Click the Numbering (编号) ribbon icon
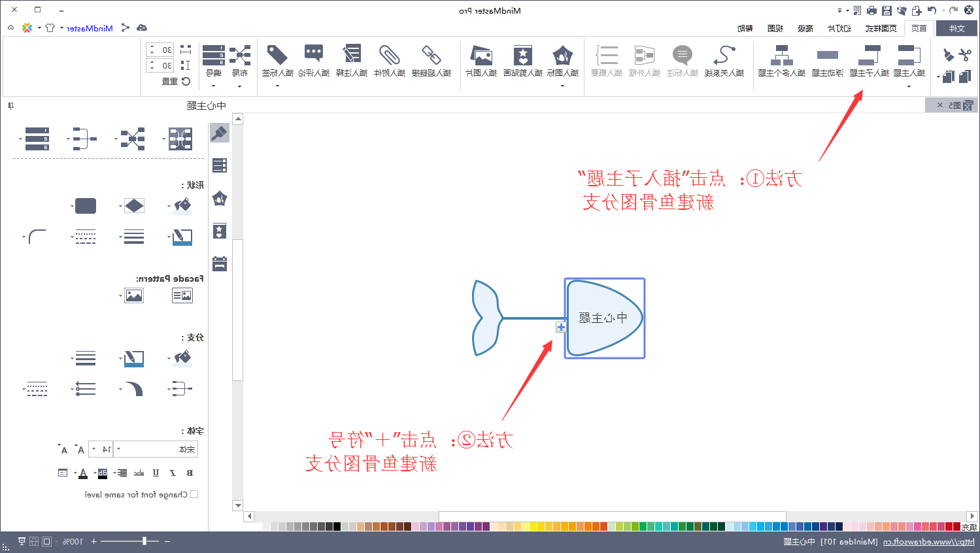The image size is (980, 553). click(x=214, y=56)
